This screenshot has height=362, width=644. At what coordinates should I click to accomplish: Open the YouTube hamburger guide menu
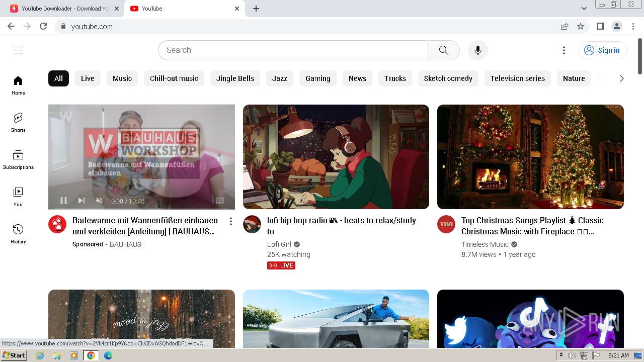tap(18, 50)
